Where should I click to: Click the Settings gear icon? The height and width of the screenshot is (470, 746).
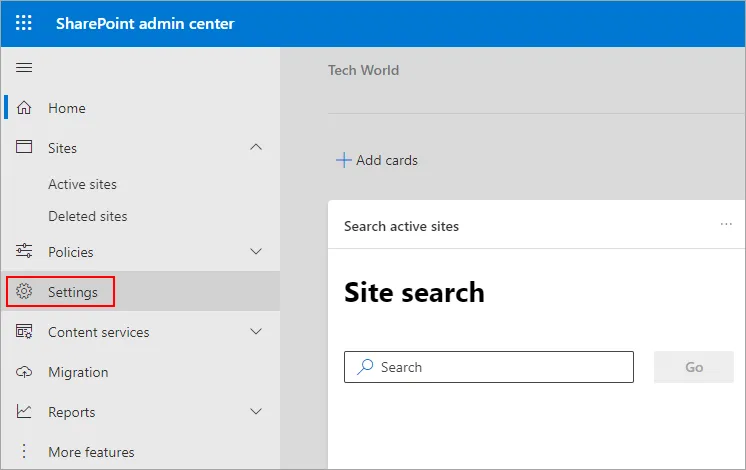24,291
